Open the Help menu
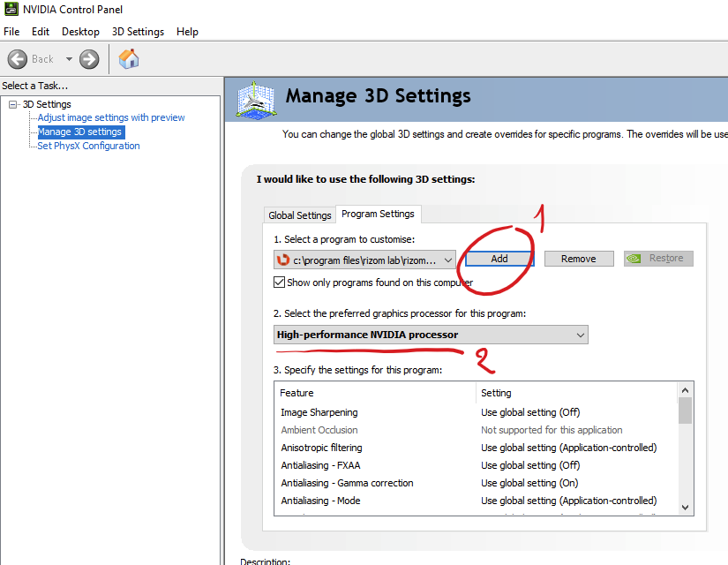The height and width of the screenshot is (565, 728). pos(187,32)
